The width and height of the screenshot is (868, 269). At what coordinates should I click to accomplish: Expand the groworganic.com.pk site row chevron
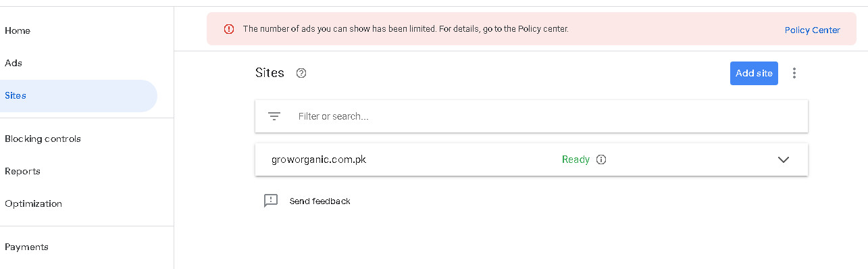point(784,160)
